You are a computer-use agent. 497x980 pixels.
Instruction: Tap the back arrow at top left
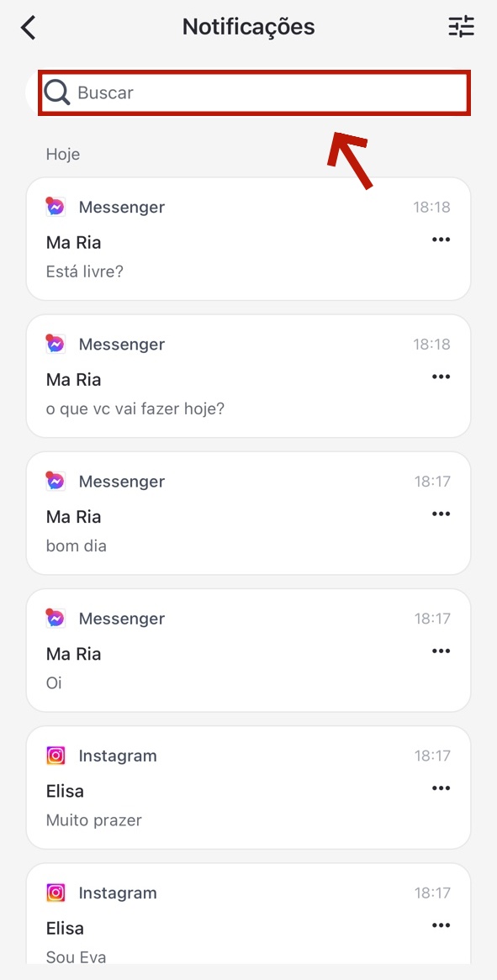point(28,26)
